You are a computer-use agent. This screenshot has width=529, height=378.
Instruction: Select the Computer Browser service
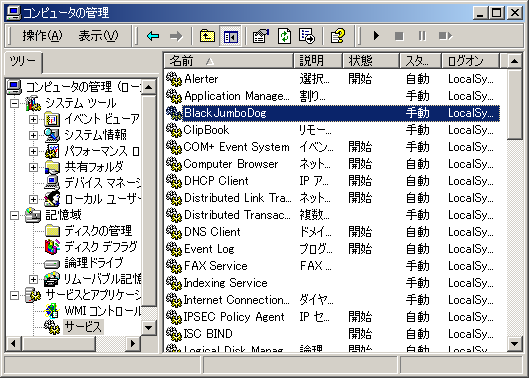332,164
